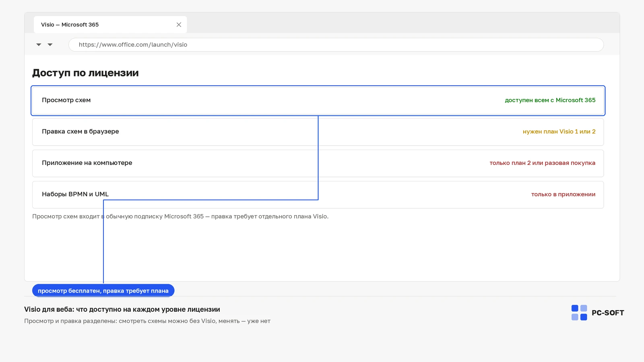Open the Правка схем в браузере row
644x362 pixels.
[x=318, y=132]
